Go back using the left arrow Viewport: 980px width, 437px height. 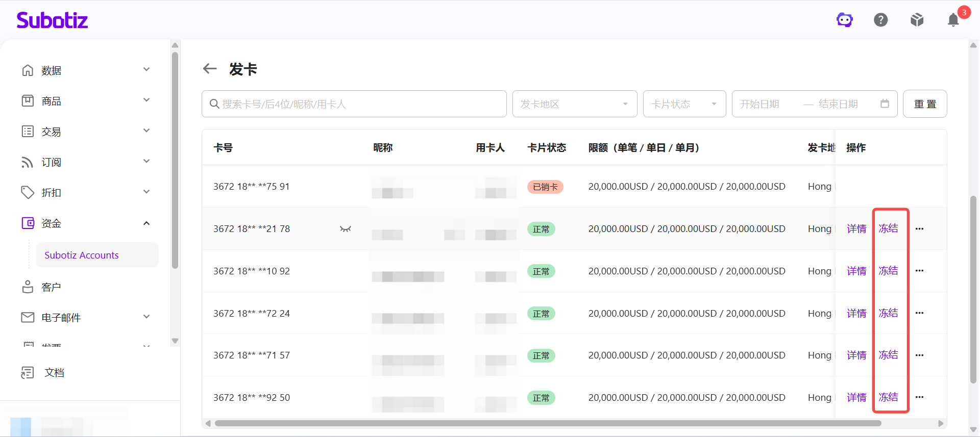(210, 68)
